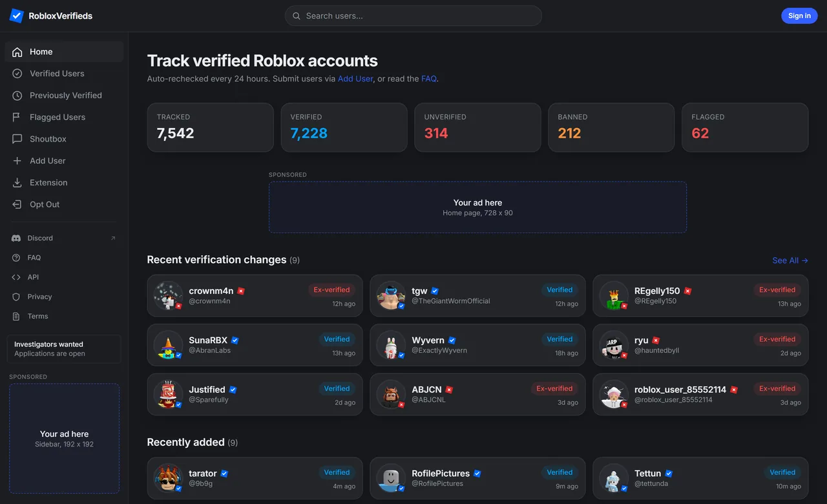
Task: Click the magnifier icon in search bar
Action: (297, 16)
